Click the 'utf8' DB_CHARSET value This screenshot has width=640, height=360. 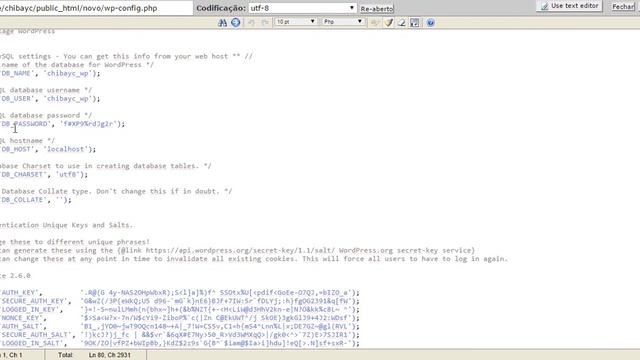[67, 174]
